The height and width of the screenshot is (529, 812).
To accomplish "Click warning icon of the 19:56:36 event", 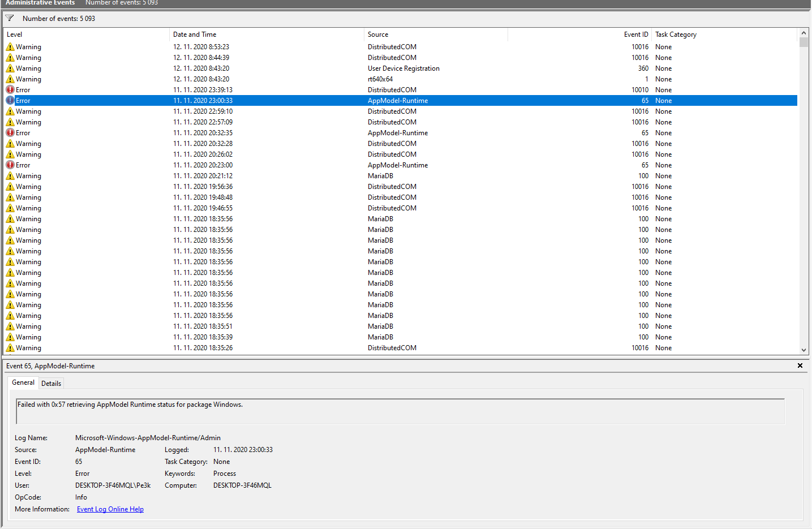I will point(10,187).
